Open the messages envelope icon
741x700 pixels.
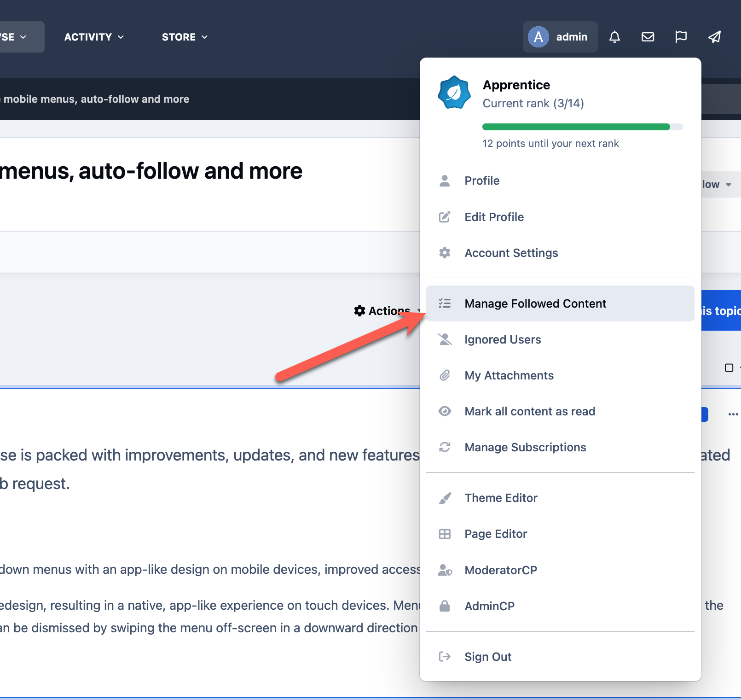tap(648, 37)
